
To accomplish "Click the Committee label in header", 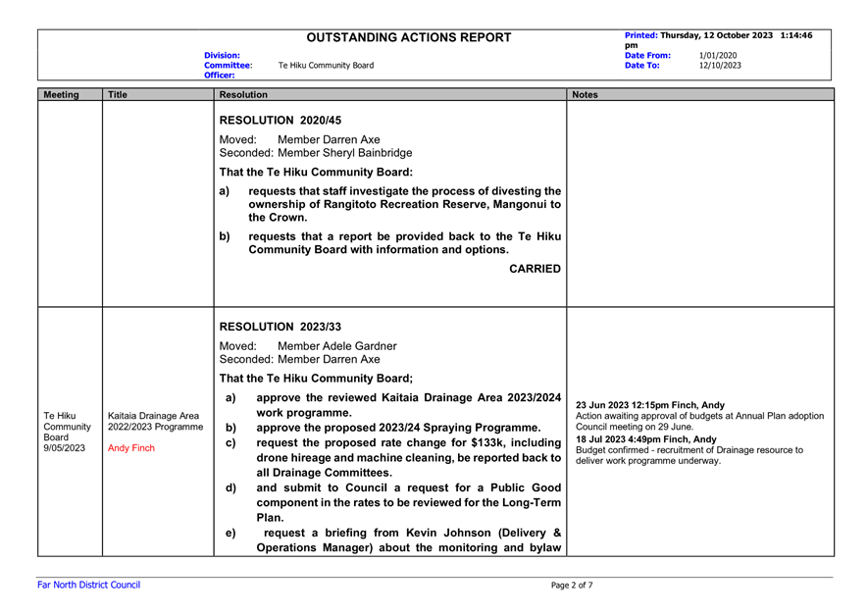I will coord(228,66).
